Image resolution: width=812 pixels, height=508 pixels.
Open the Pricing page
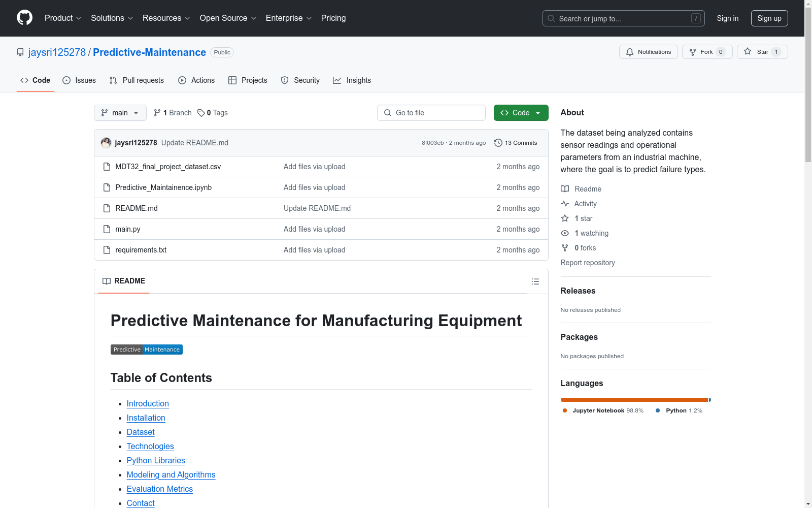coord(333,18)
